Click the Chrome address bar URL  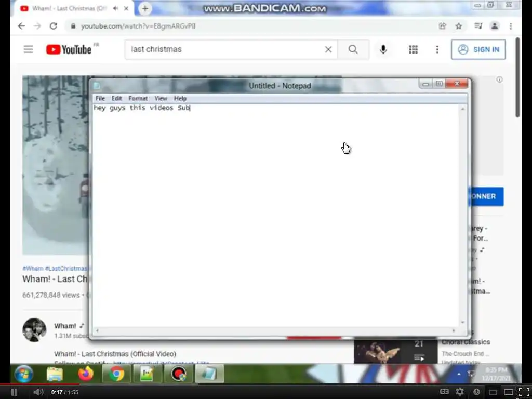pos(138,26)
